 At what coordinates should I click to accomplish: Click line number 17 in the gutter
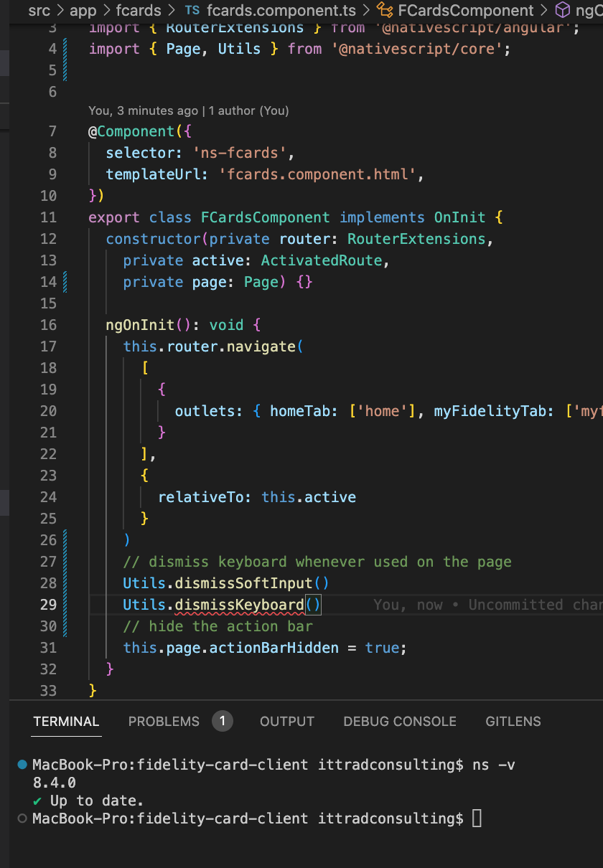coord(48,346)
